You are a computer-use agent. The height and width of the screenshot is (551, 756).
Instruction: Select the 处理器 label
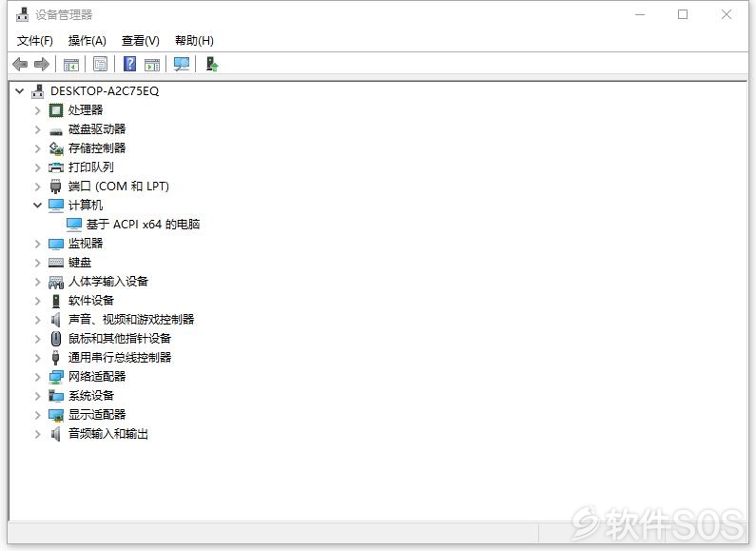86,110
